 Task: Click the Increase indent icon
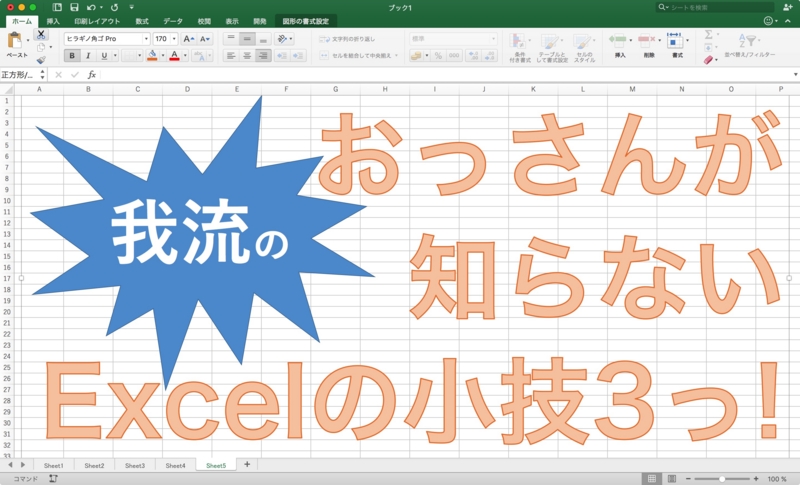tap(298, 56)
